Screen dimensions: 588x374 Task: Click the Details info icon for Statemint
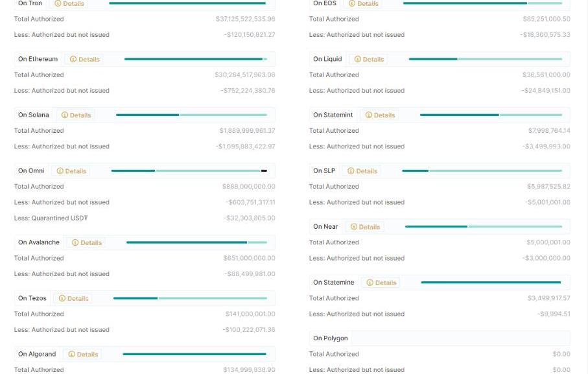(369, 115)
